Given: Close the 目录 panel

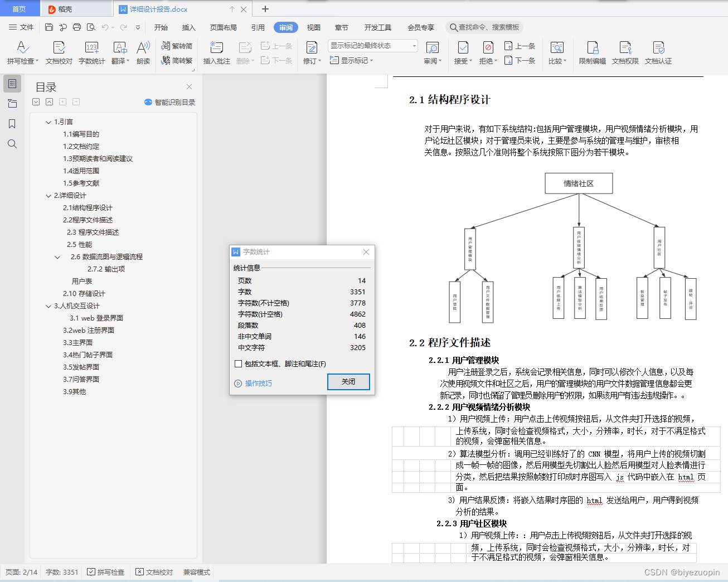Looking at the screenshot, I should tap(189, 86).
